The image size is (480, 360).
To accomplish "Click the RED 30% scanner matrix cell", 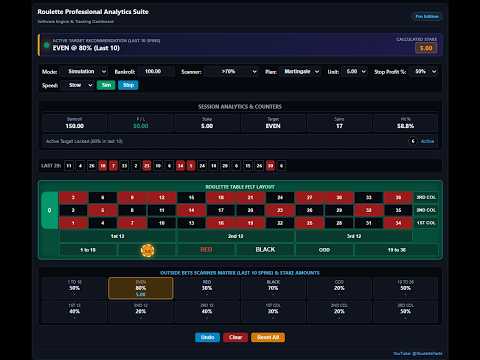I will [207, 288].
